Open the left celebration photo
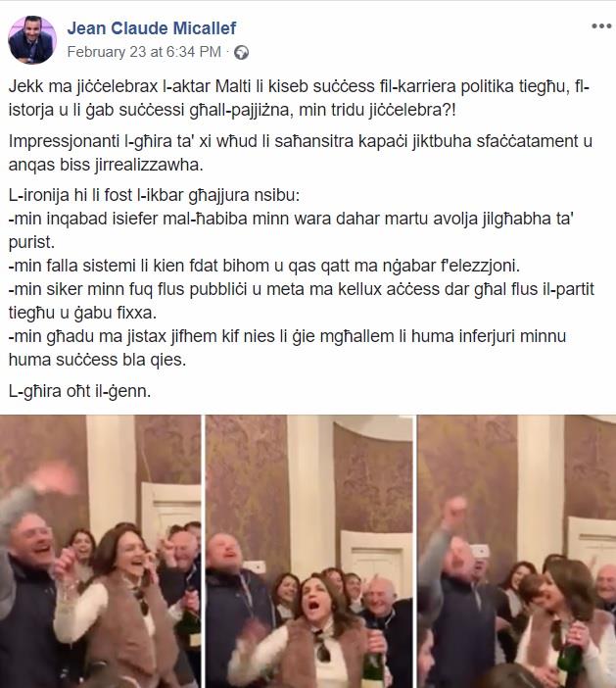616x688 pixels. click(x=100, y=551)
